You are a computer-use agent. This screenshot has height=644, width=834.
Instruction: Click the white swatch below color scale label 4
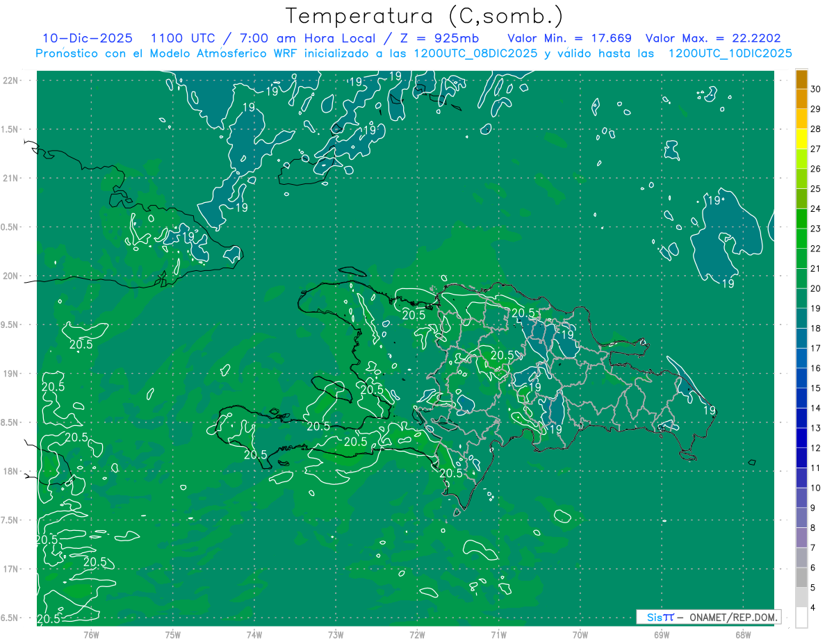tap(801, 618)
